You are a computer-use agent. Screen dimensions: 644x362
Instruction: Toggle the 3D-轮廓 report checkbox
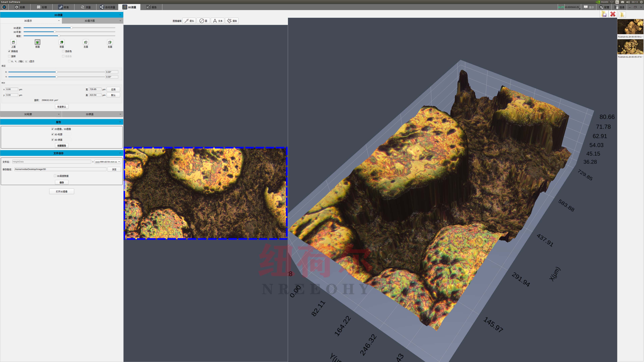tap(52, 134)
